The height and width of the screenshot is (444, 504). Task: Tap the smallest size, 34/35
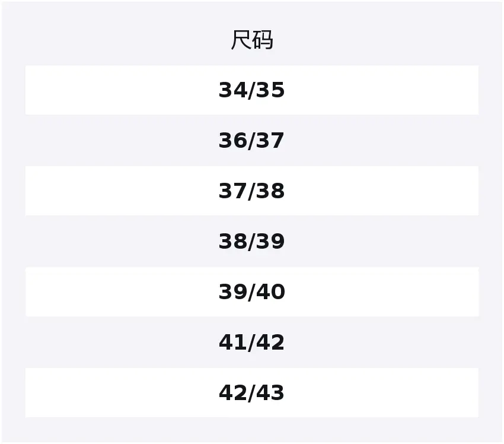(x=251, y=90)
